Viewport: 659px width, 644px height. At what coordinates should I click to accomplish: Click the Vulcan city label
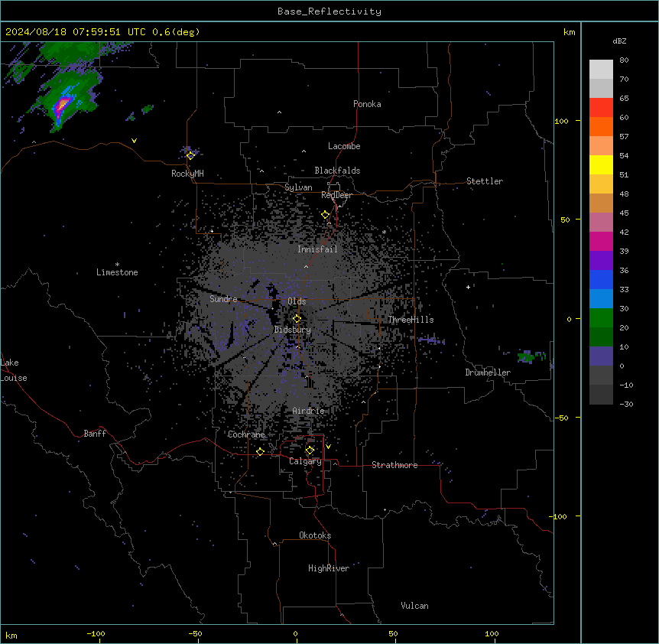(414, 606)
